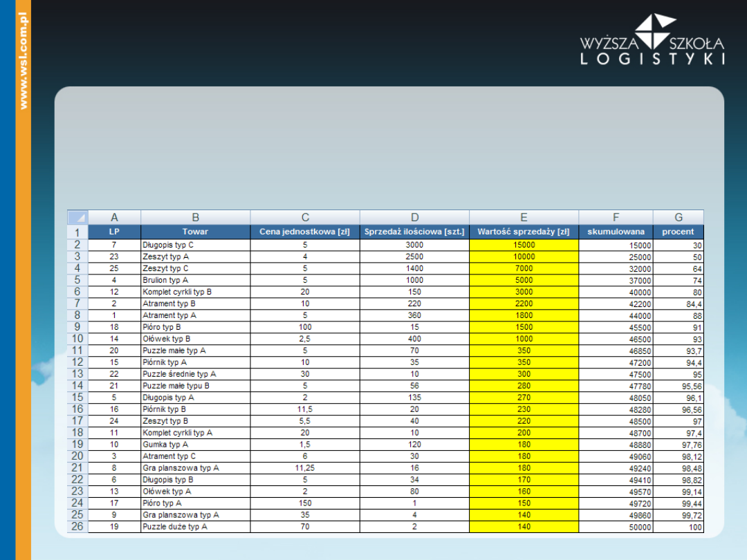The image size is (747, 560).
Task: Click the 'Wartość sprzedaży [zł]' header cell
Action: coord(524,232)
